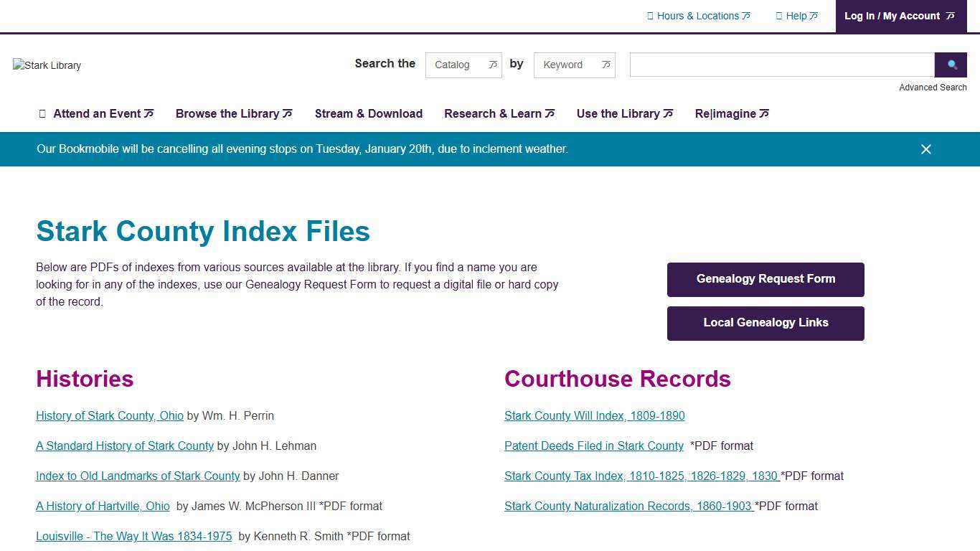Click the Local Genealogy Links button

765,323
